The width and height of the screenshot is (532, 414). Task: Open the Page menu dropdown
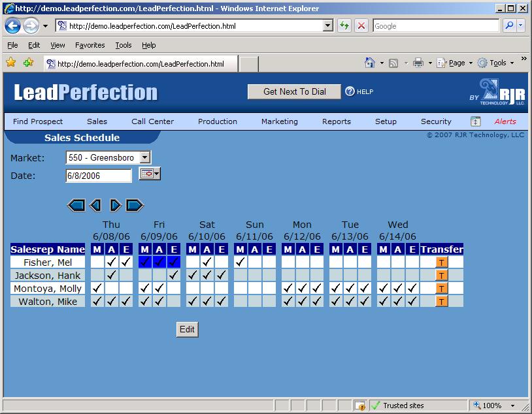click(455, 63)
